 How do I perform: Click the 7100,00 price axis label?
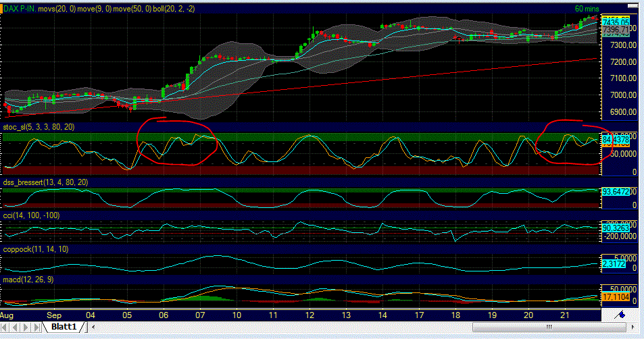pyautogui.click(x=624, y=78)
